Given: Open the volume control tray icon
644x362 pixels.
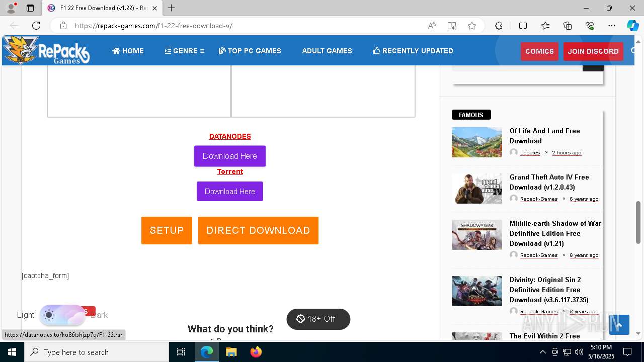Looking at the screenshot, I should (579, 352).
